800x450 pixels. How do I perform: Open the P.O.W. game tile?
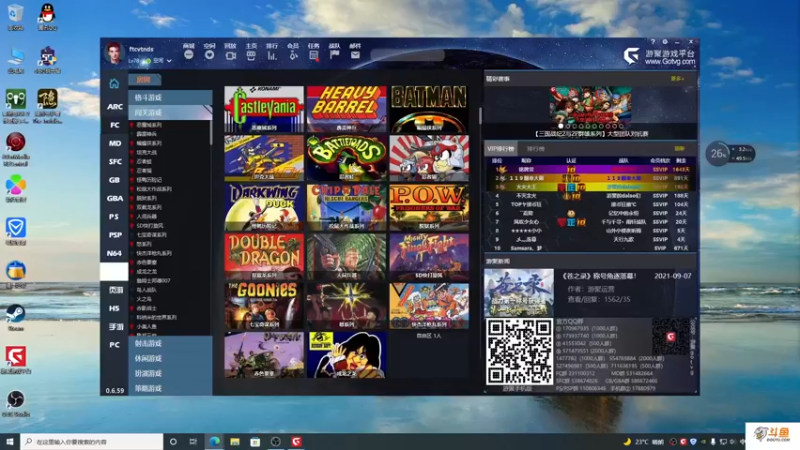point(429,207)
